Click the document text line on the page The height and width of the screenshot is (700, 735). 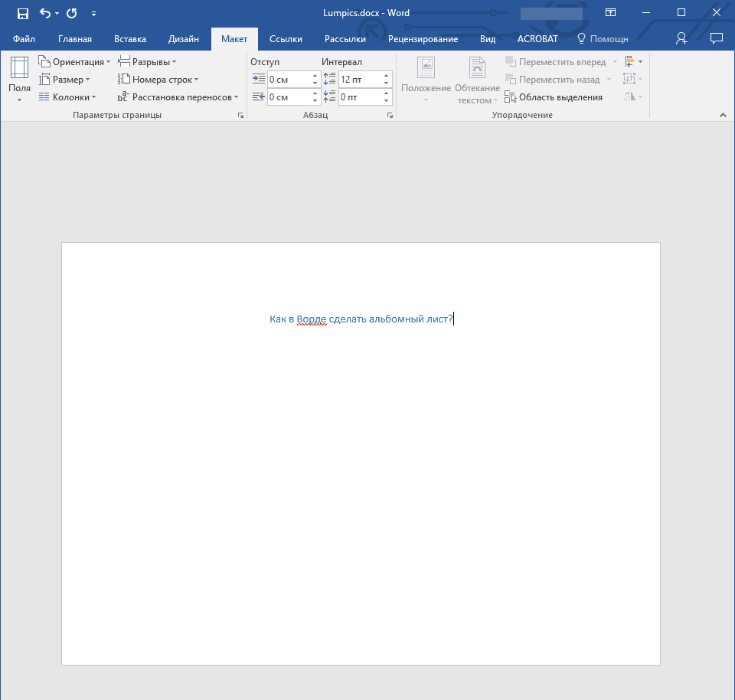pyautogui.click(x=361, y=319)
